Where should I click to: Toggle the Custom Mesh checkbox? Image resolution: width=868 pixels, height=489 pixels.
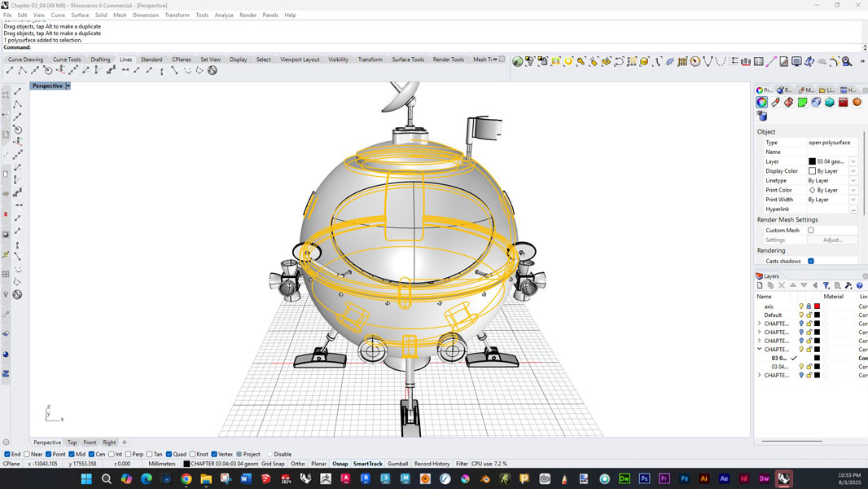pos(811,231)
